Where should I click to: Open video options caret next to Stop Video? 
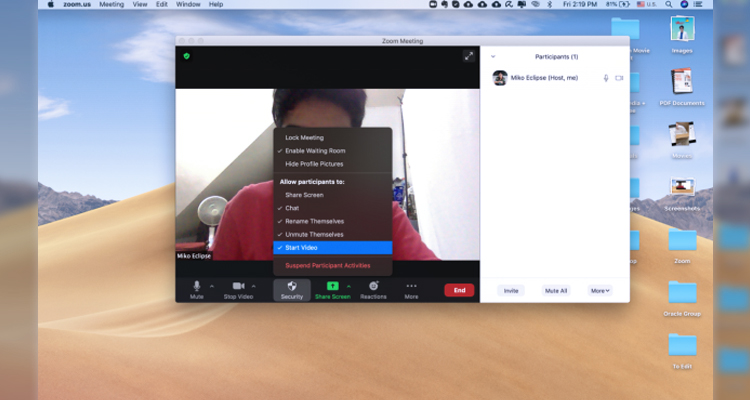(254, 286)
